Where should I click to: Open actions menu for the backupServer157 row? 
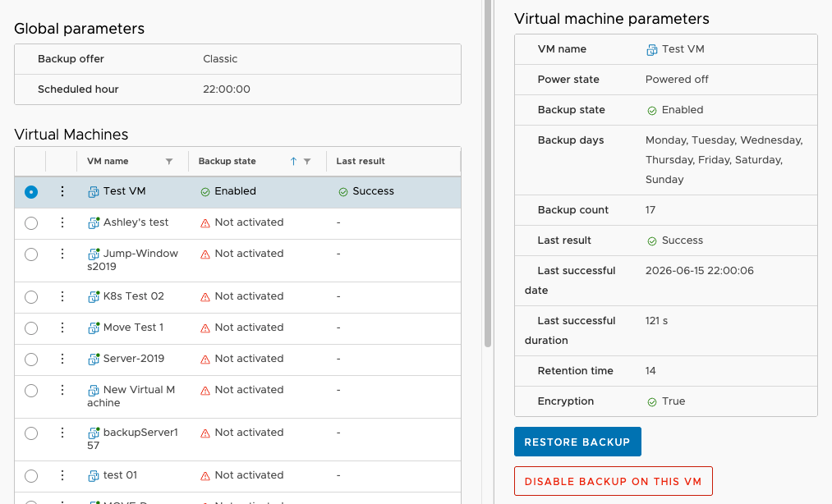tap(62, 433)
